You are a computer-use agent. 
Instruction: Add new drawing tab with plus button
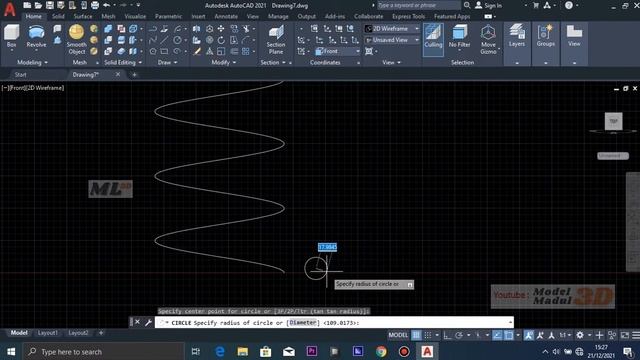click(x=134, y=75)
